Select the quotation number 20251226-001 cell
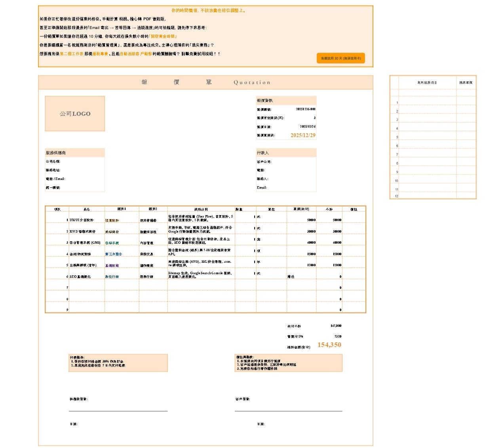The image size is (491, 448). (305, 109)
